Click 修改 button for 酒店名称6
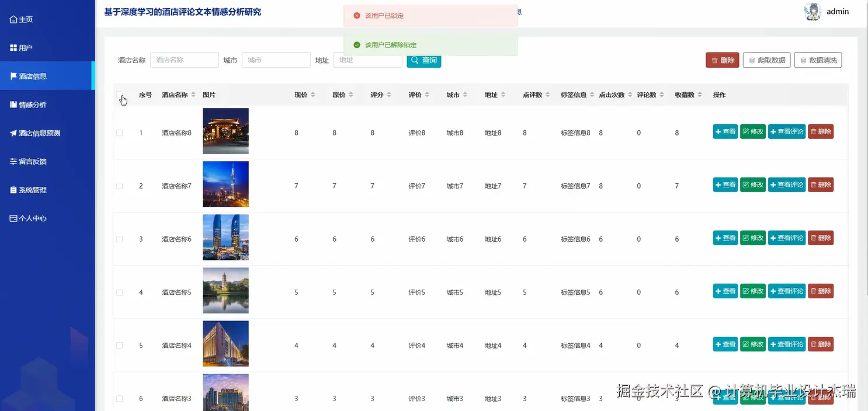 tap(753, 238)
